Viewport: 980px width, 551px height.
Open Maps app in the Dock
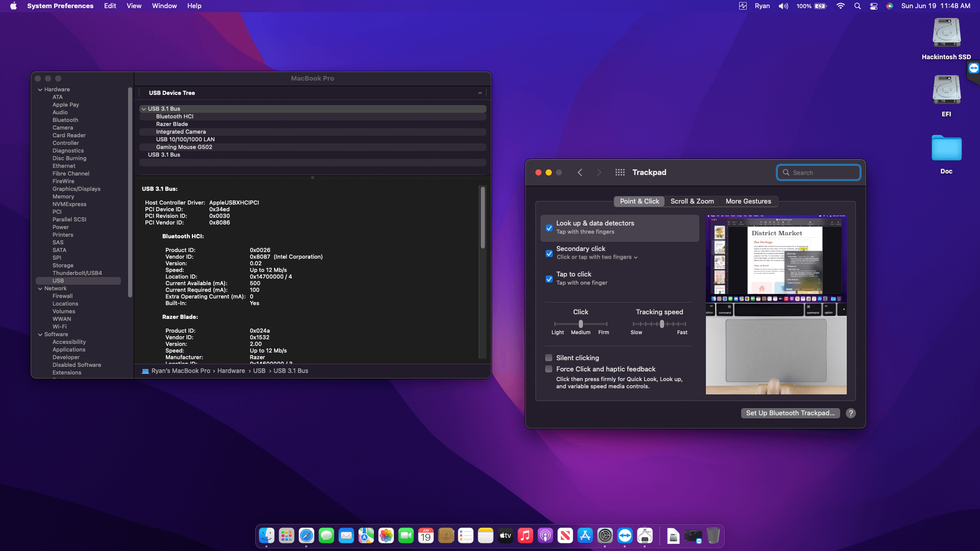pos(366,535)
